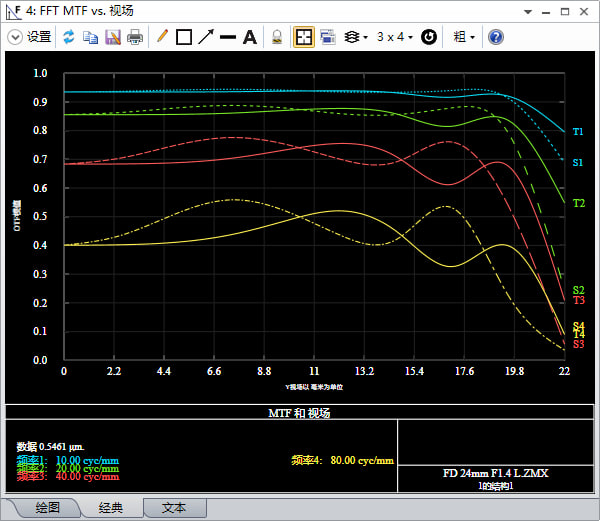600x521 pixels.
Task: Switch to the 经典 tab
Action: [x=111, y=508]
